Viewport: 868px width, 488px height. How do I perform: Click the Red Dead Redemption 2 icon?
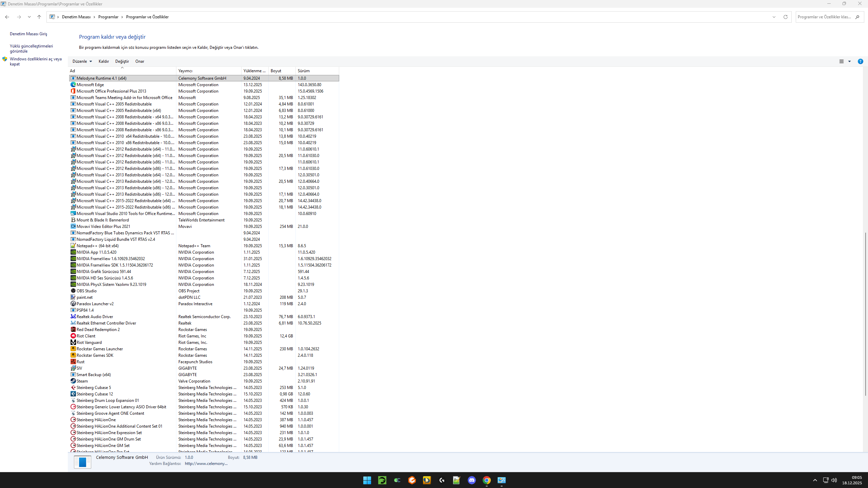[73, 330]
